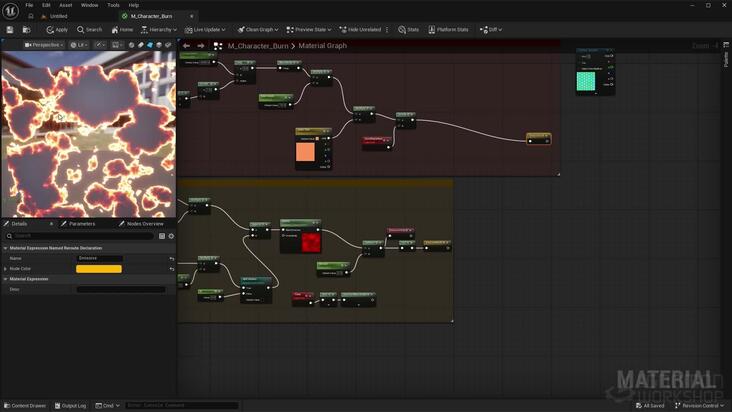
Task: Click the Desc text field
Action: (121, 289)
